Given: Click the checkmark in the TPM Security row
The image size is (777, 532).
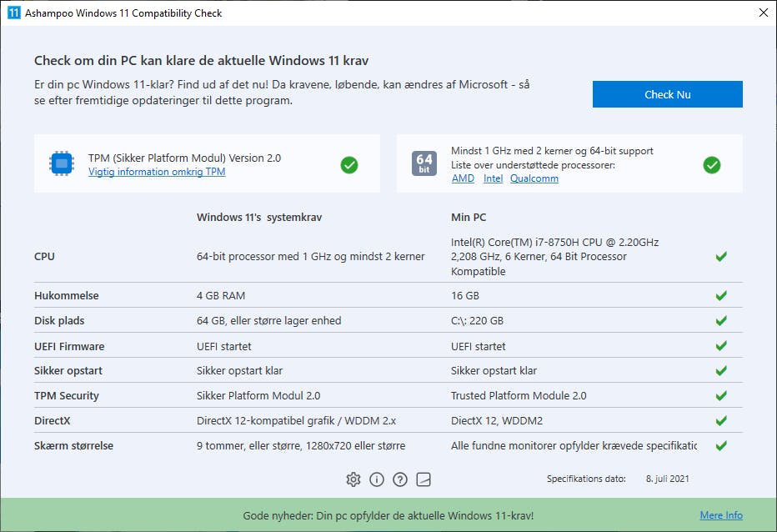Looking at the screenshot, I should pos(721,395).
